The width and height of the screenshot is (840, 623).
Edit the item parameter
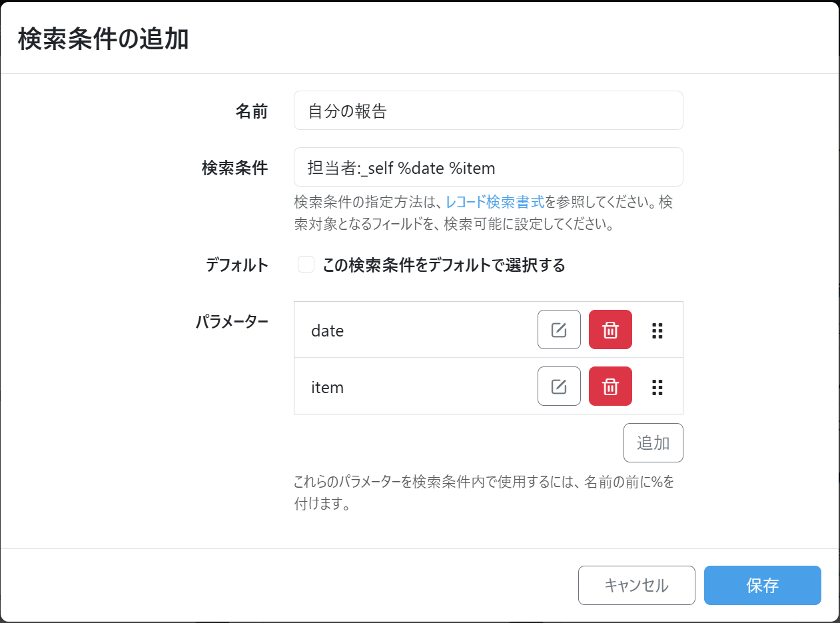(x=559, y=386)
